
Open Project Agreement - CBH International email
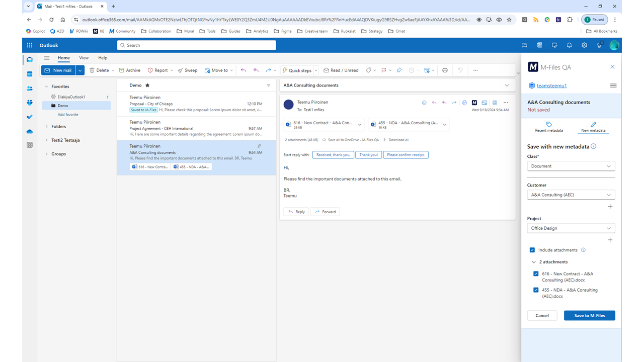click(x=196, y=128)
